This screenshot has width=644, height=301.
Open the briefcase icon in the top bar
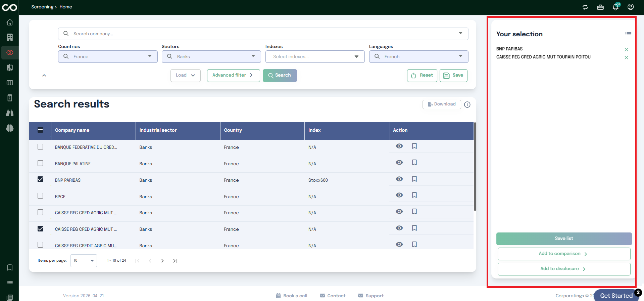pyautogui.click(x=600, y=7)
